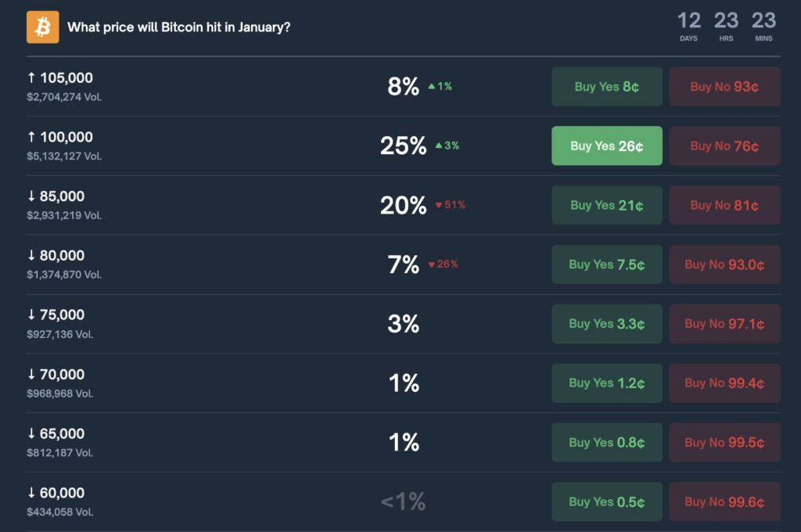
Task: Click the Bitcoin logo icon
Action: pyautogui.click(x=43, y=27)
